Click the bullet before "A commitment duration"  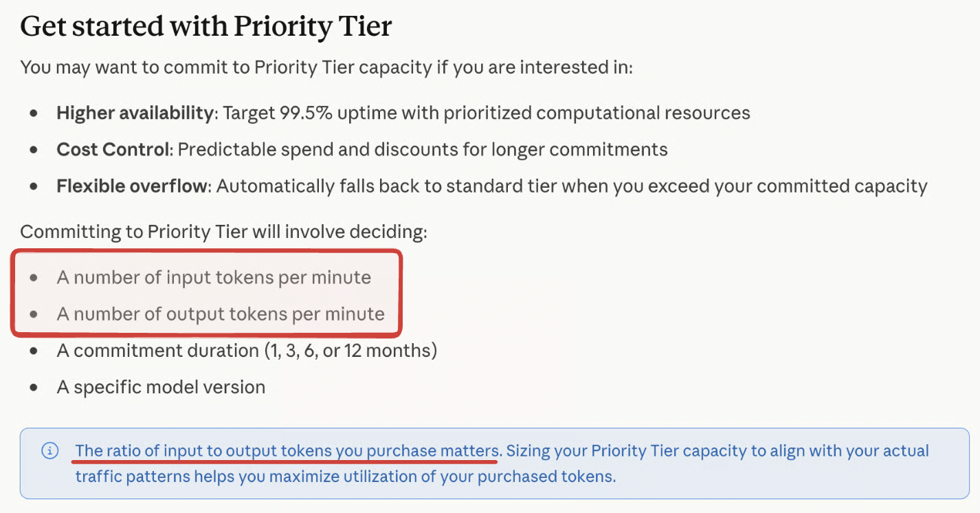coord(34,351)
